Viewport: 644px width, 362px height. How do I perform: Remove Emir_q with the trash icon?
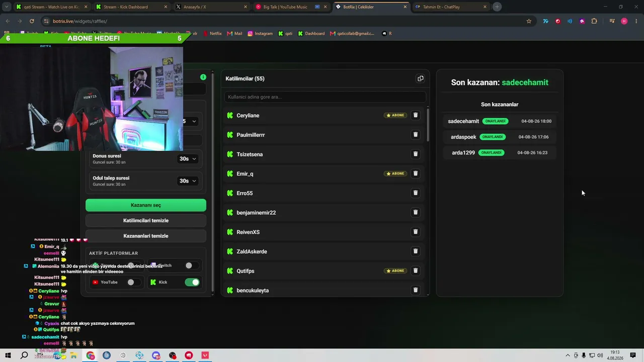(416, 173)
